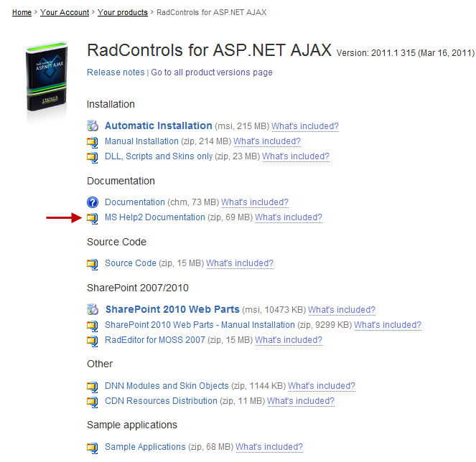Click the Documentation section heading
The height and width of the screenshot is (462, 476).
(x=121, y=181)
